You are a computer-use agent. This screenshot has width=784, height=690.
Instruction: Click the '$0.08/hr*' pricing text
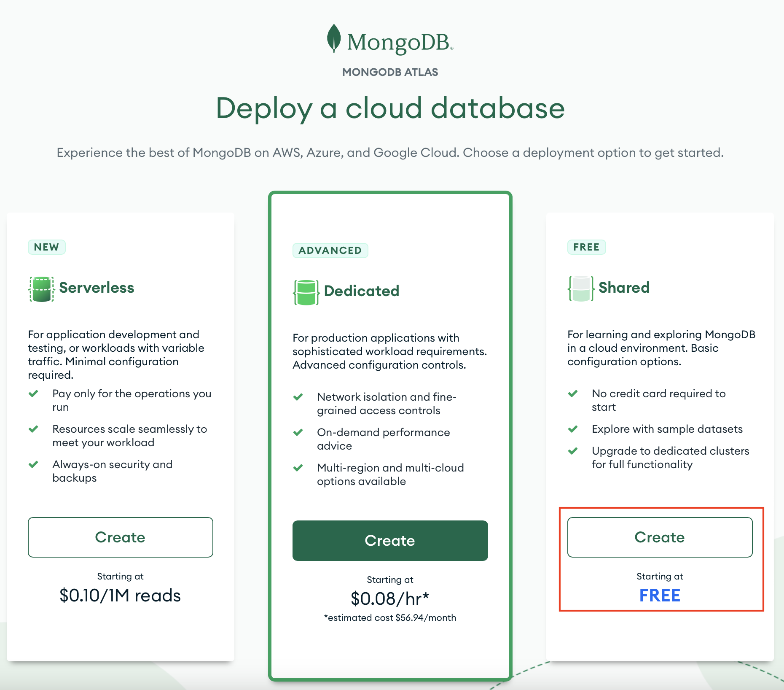[390, 597]
